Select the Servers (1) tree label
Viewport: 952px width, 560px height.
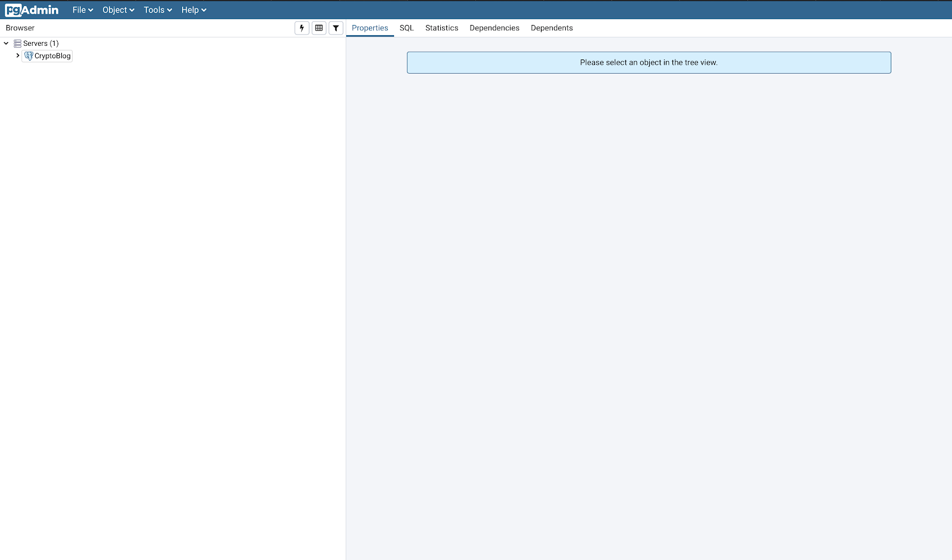(40, 43)
